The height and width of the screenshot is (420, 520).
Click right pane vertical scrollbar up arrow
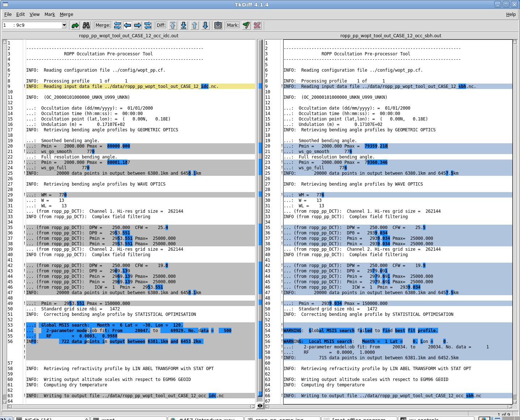(x=515, y=42)
